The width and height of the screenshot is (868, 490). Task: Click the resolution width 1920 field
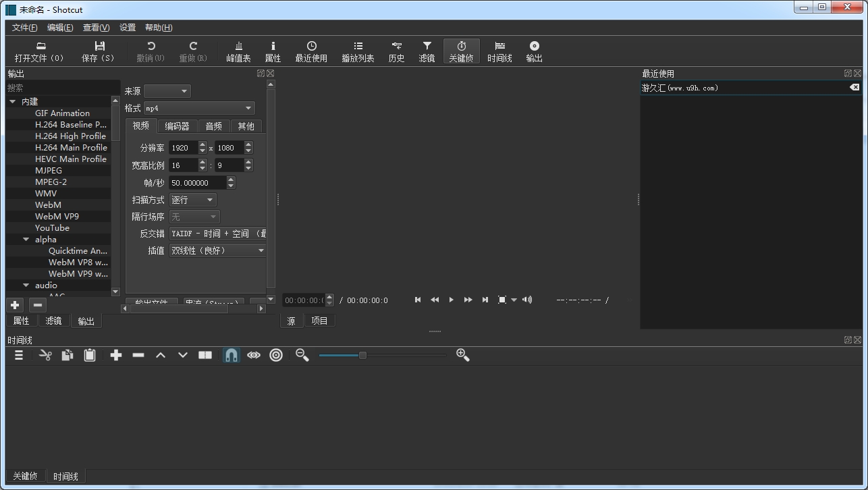183,148
